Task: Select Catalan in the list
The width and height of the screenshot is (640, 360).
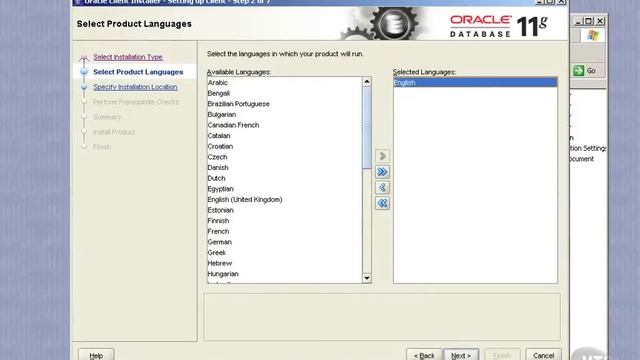Action: (284, 136)
